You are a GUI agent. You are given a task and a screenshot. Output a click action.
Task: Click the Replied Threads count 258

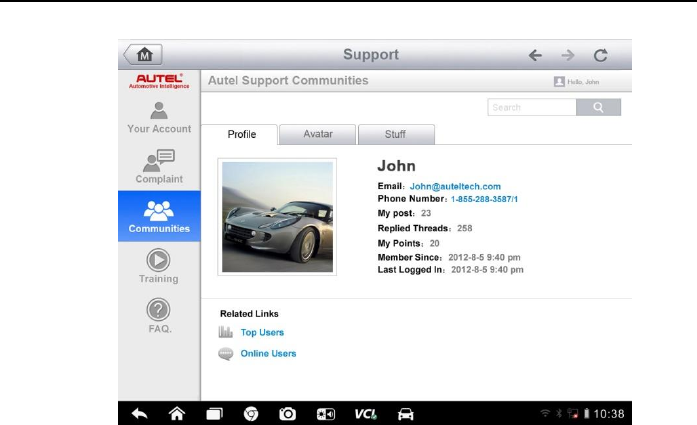click(465, 228)
